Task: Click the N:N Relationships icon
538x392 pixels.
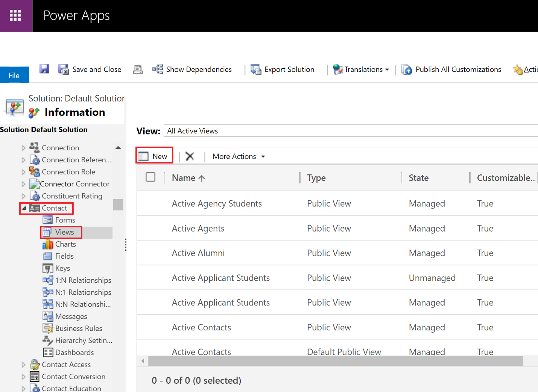Action: point(48,304)
